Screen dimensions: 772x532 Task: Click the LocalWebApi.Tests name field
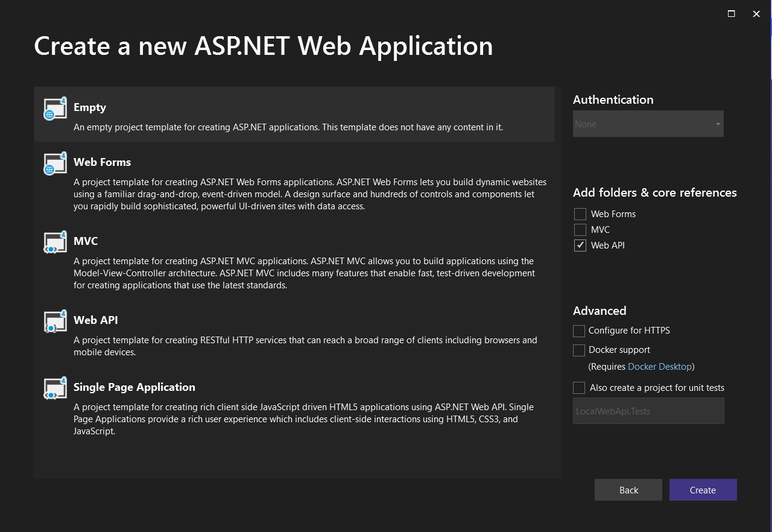[648, 411]
